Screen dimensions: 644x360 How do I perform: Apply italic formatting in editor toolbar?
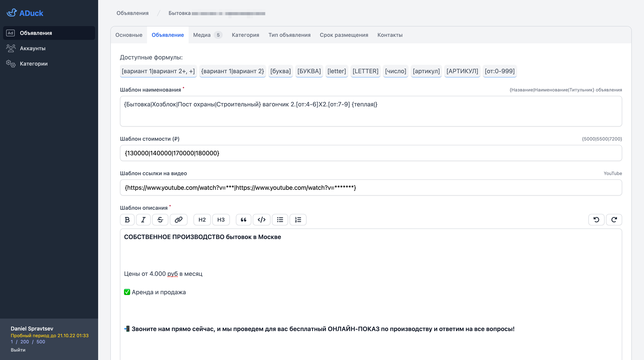(x=143, y=220)
